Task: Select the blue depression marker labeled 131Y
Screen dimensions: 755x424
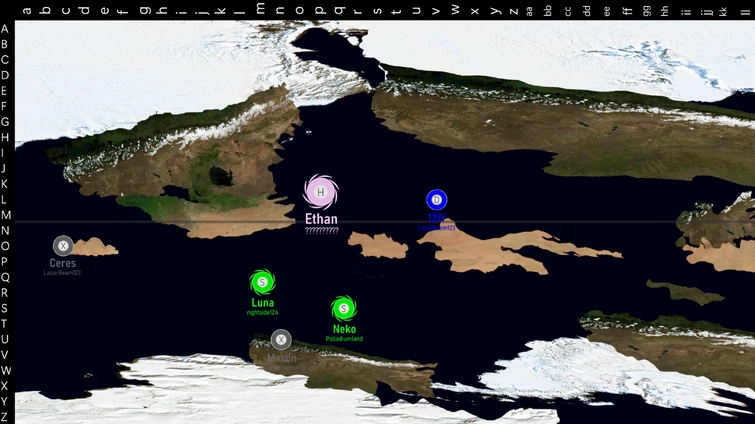Action: (x=437, y=200)
